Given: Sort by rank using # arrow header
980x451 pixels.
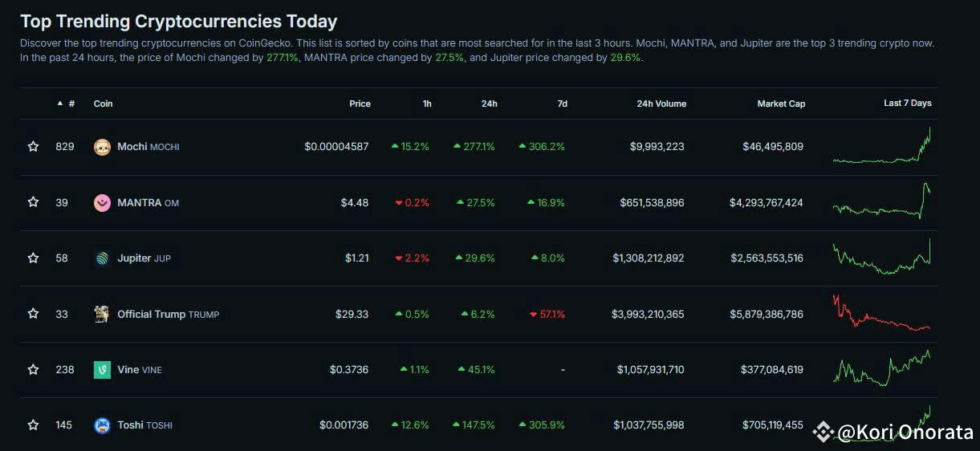Looking at the screenshot, I should pyautogui.click(x=66, y=104).
